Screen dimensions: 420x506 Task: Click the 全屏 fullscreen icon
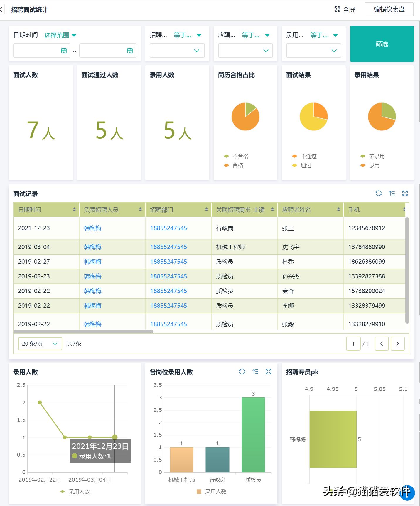click(x=337, y=9)
